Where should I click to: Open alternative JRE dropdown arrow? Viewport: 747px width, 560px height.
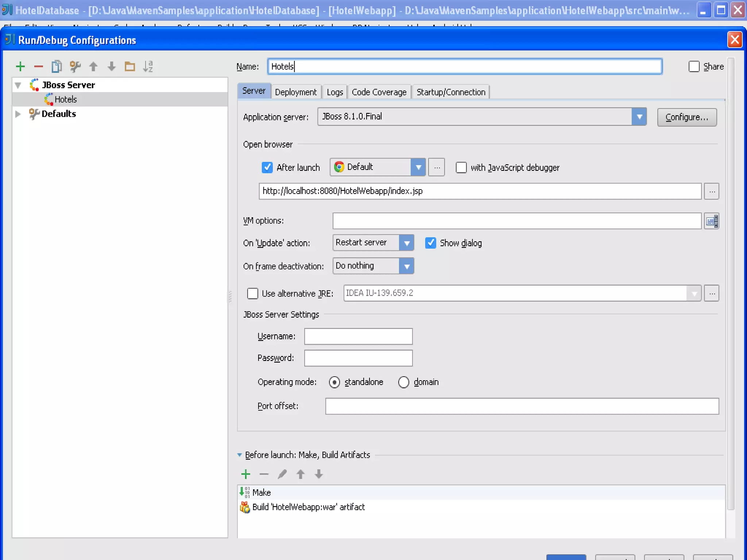pyautogui.click(x=694, y=293)
